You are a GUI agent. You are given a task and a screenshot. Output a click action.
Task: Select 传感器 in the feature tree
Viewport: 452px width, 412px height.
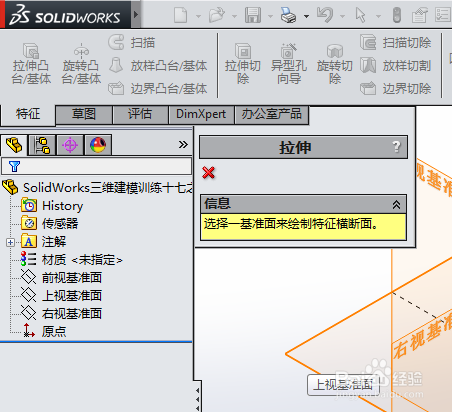[x=50, y=224]
